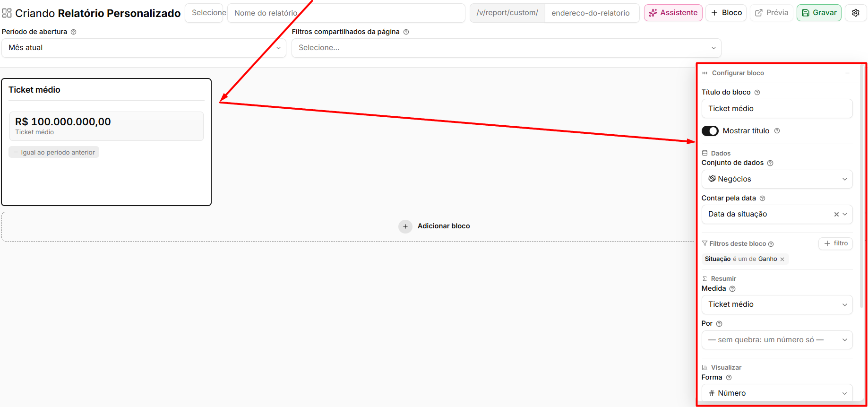Click help icon next to Por
Image resolution: width=868 pixels, height=407 pixels.
click(719, 324)
